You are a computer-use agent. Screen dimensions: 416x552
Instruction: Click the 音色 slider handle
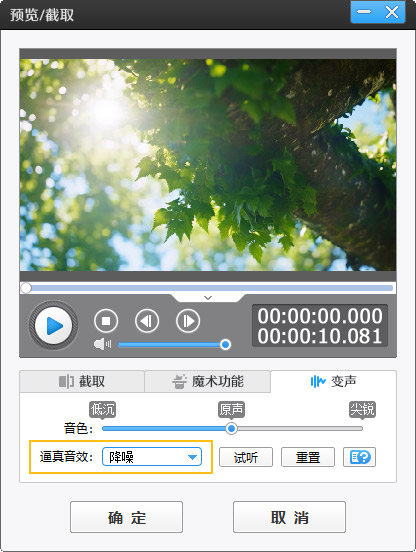231,428
